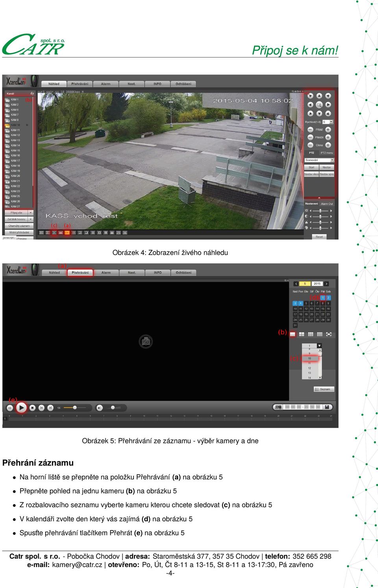
Task: Click year field 2015 in playback calendar
Action: (x=317, y=284)
